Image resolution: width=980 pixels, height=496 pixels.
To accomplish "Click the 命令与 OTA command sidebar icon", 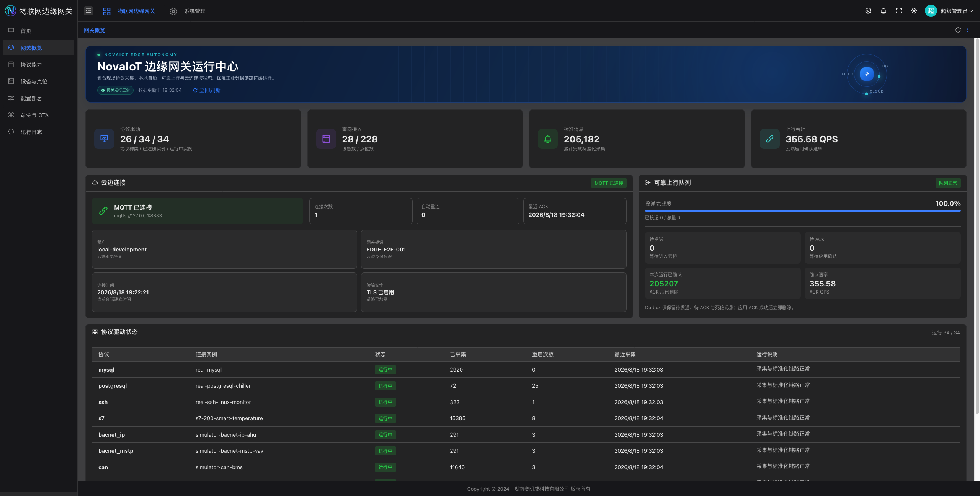I will pyautogui.click(x=11, y=115).
